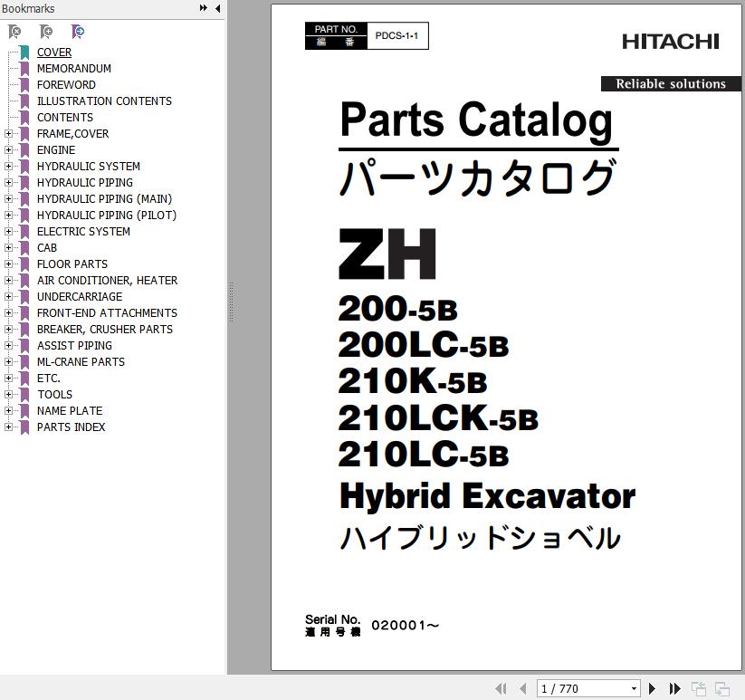Click the COVER bookmark ribbon icon
Screen dimensions: 745x700
(x=24, y=53)
